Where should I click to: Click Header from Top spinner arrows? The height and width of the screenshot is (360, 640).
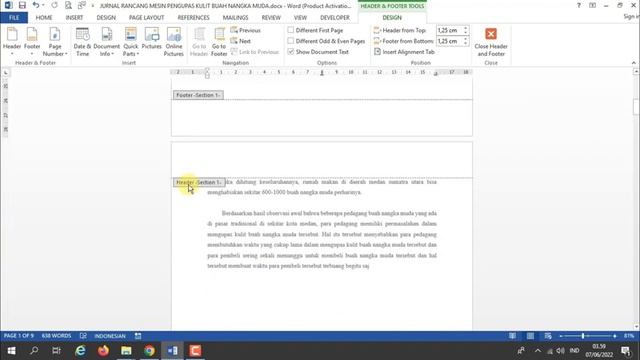(465, 30)
